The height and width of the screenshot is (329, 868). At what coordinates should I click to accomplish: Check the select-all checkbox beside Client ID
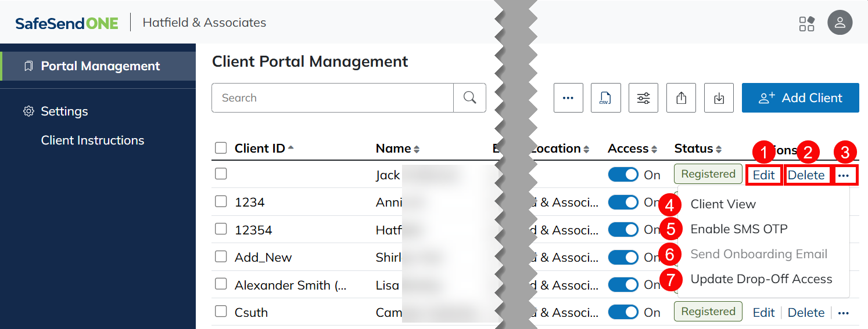click(x=221, y=148)
